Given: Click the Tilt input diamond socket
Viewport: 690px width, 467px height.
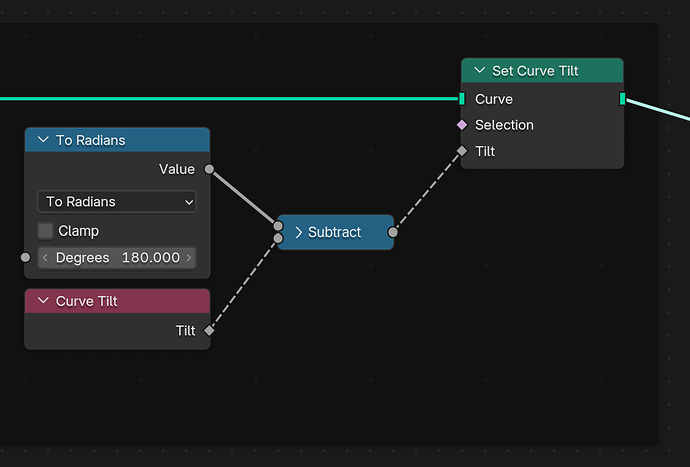Looking at the screenshot, I should coord(462,151).
